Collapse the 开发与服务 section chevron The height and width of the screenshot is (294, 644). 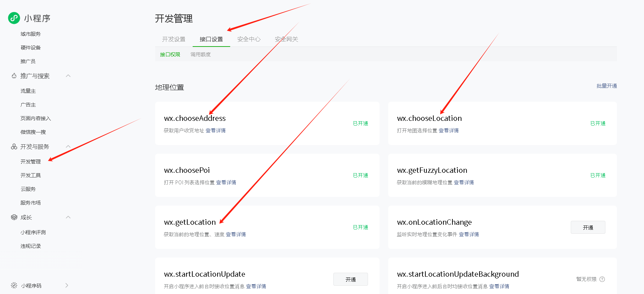(68, 146)
